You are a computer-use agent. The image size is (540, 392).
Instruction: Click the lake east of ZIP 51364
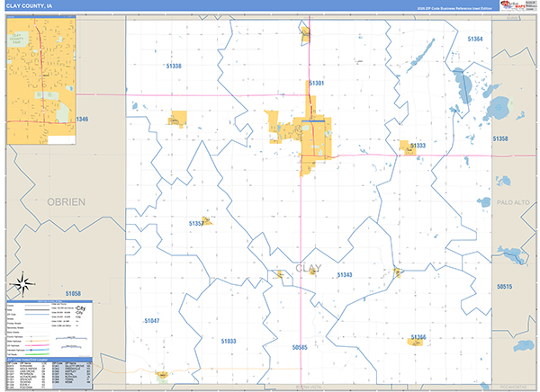pos(462,87)
